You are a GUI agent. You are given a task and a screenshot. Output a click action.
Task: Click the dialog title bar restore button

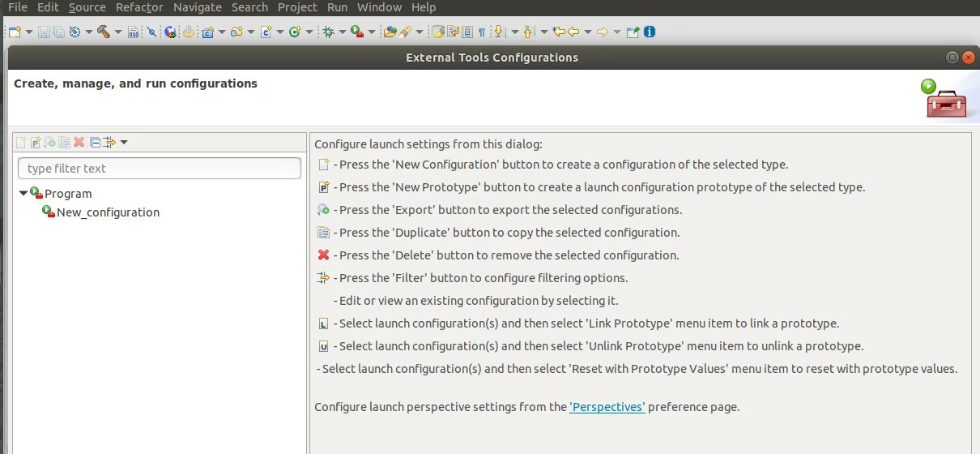[952, 58]
